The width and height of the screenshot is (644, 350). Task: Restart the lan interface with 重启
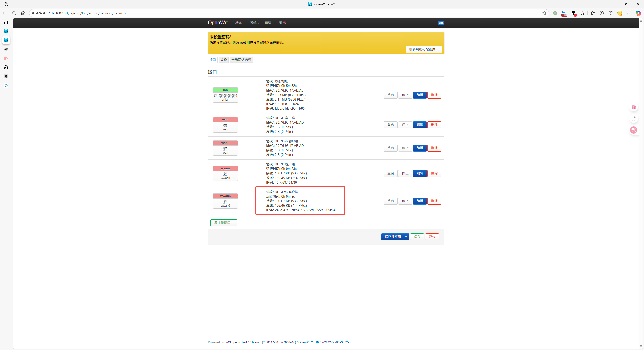click(x=391, y=95)
